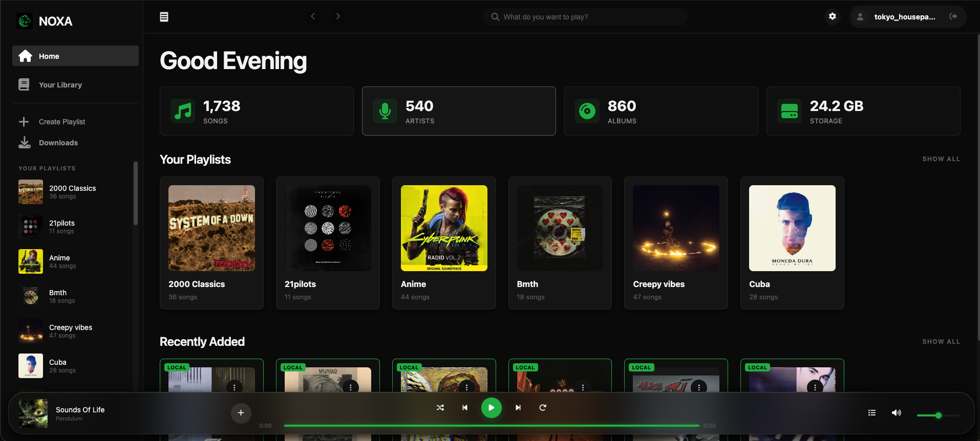Viewport: 980px width, 441px height.
Task: Open settings via the gear icon
Action: [833, 16]
